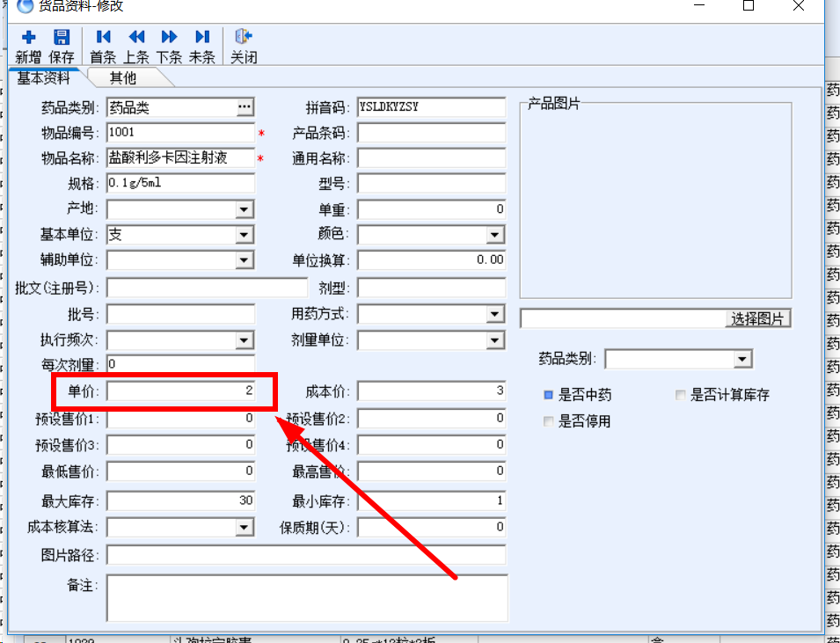The height and width of the screenshot is (643, 840).
Task: Expand the 产地 dropdown
Action: [245, 209]
